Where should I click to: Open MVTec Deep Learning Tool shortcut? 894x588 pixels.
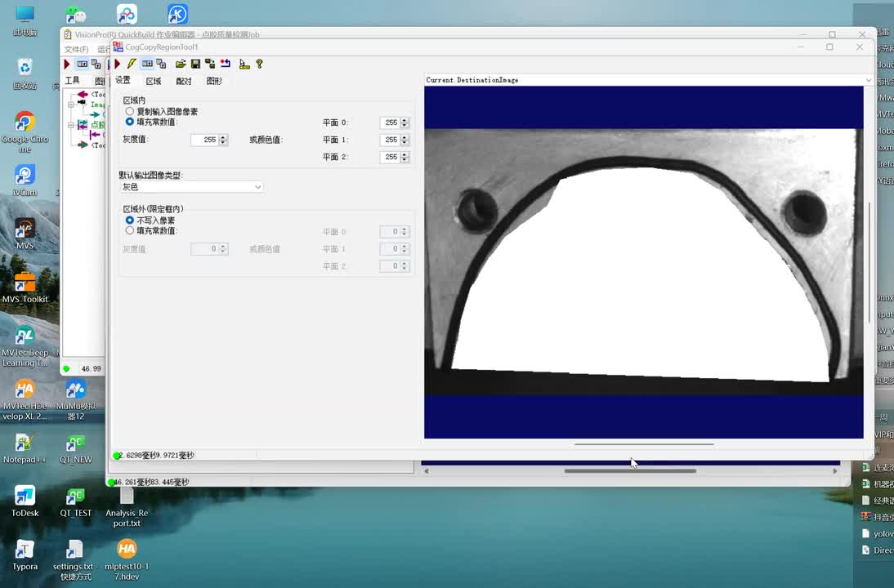[25, 346]
